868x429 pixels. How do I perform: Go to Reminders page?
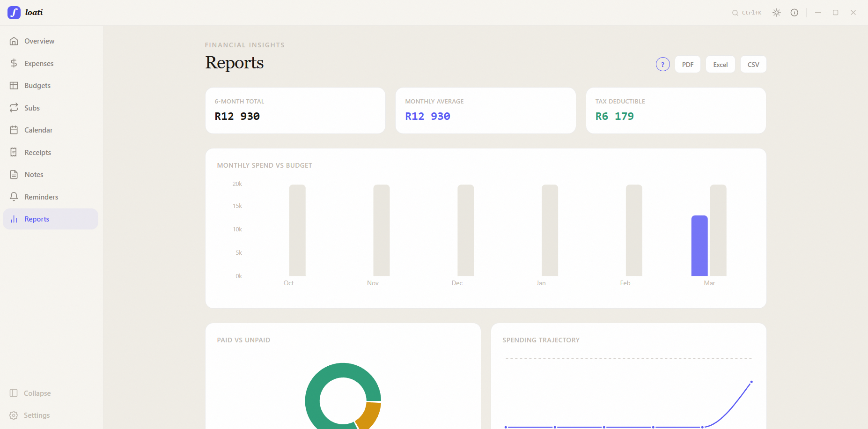(51, 197)
